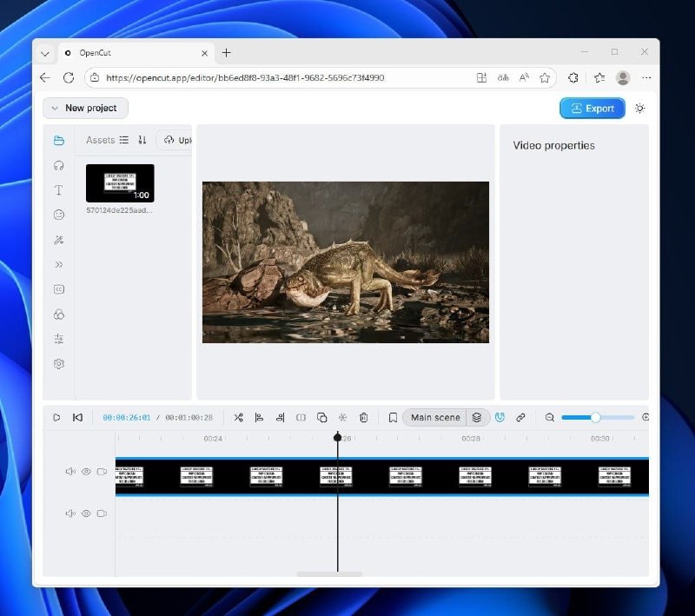Open the sounds headphones tab
The image size is (695, 616).
coord(59,165)
